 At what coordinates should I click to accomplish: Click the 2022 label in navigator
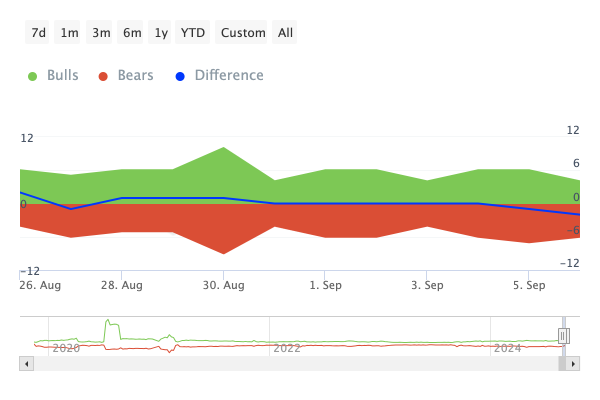tap(287, 348)
